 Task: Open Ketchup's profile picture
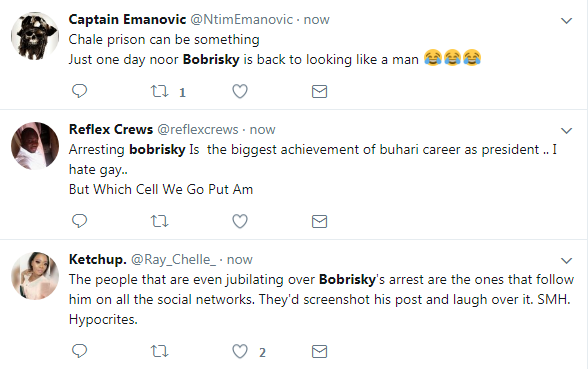tap(35, 276)
